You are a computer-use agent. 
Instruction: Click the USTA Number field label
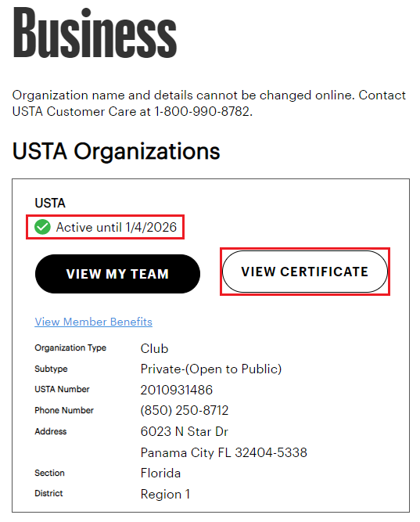(62, 389)
